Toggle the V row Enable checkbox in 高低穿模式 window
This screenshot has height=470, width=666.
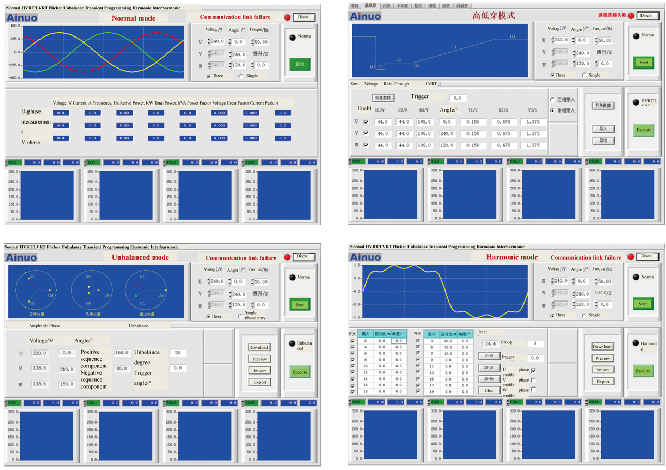[x=366, y=133]
